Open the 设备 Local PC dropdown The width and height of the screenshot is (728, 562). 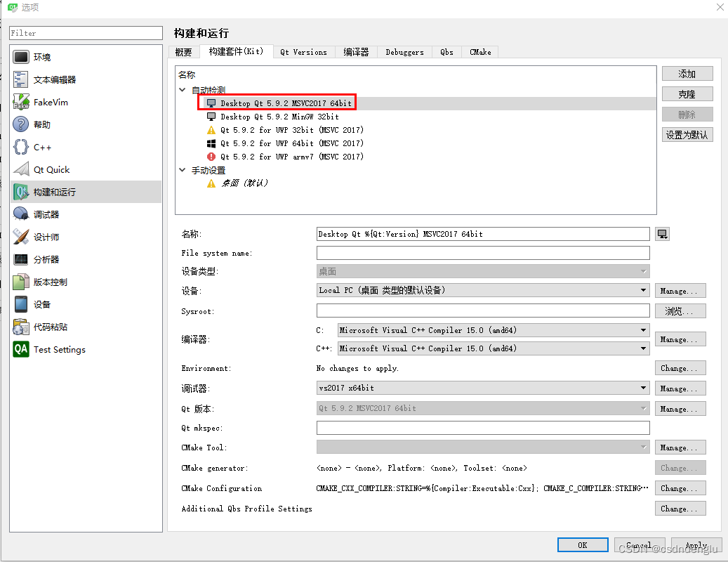[x=483, y=290]
